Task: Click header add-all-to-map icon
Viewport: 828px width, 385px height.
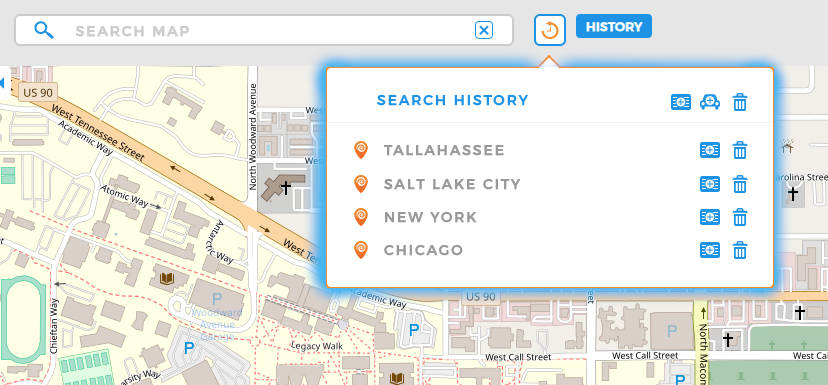Action: [681, 102]
